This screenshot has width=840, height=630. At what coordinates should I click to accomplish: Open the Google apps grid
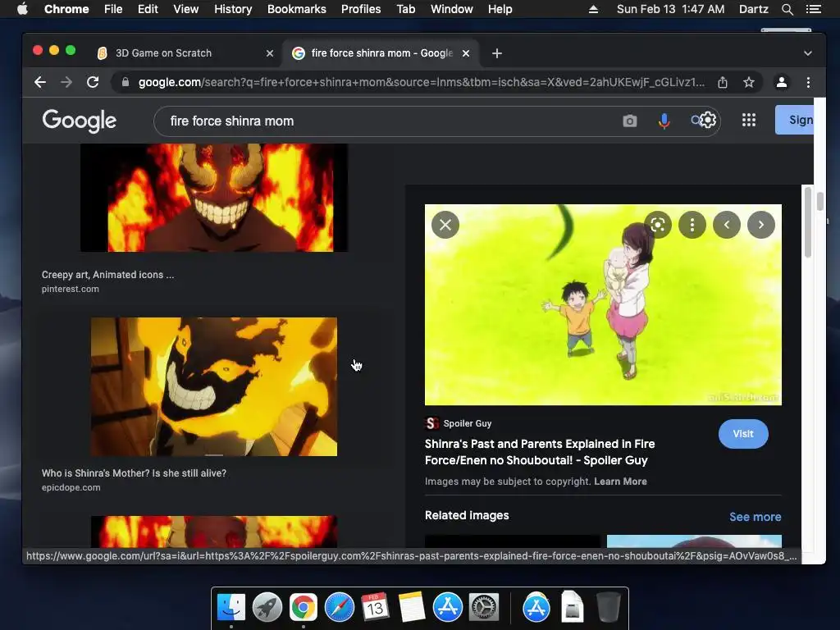click(749, 120)
